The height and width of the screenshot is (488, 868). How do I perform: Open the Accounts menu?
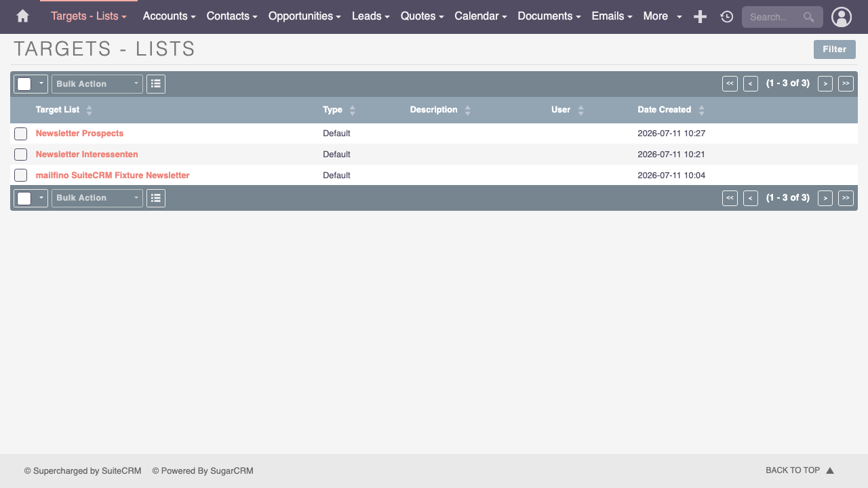click(169, 16)
